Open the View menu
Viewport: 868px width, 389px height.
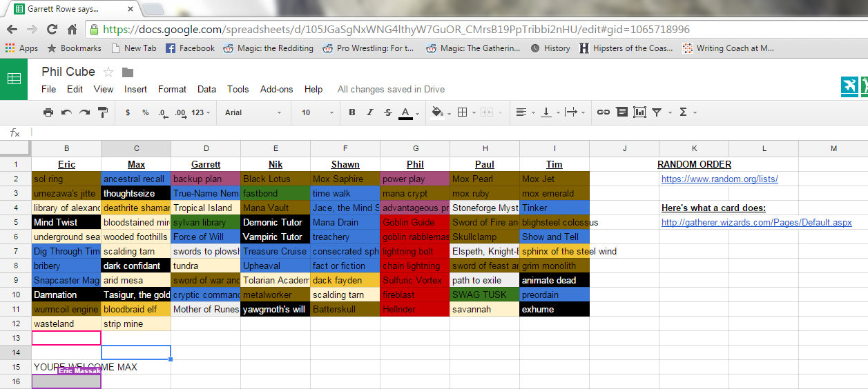(x=104, y=89)
